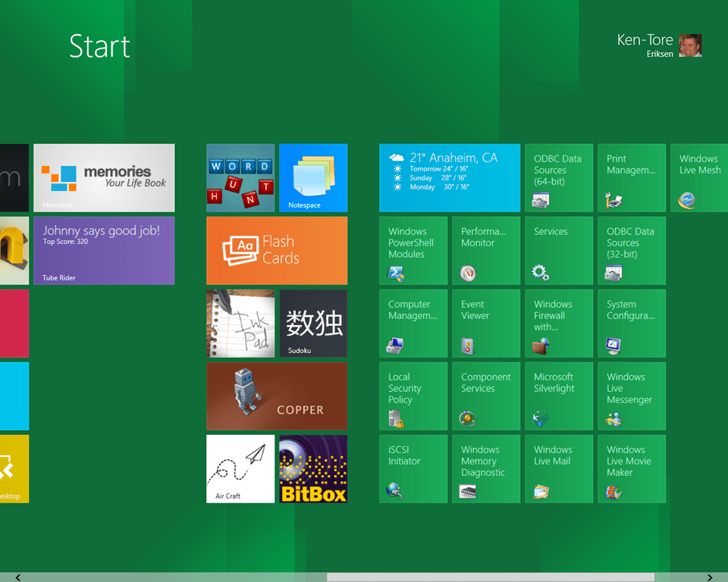The image size is (728, 582).
Task: Open the Notespace app tile
Action: [x=313, y=178]
